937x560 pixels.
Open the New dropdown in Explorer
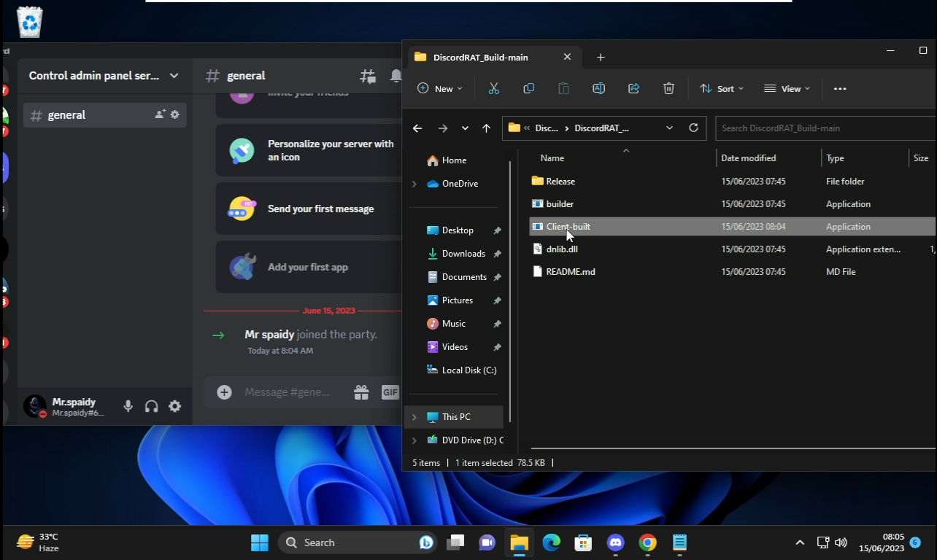click(x=440, y=88)
